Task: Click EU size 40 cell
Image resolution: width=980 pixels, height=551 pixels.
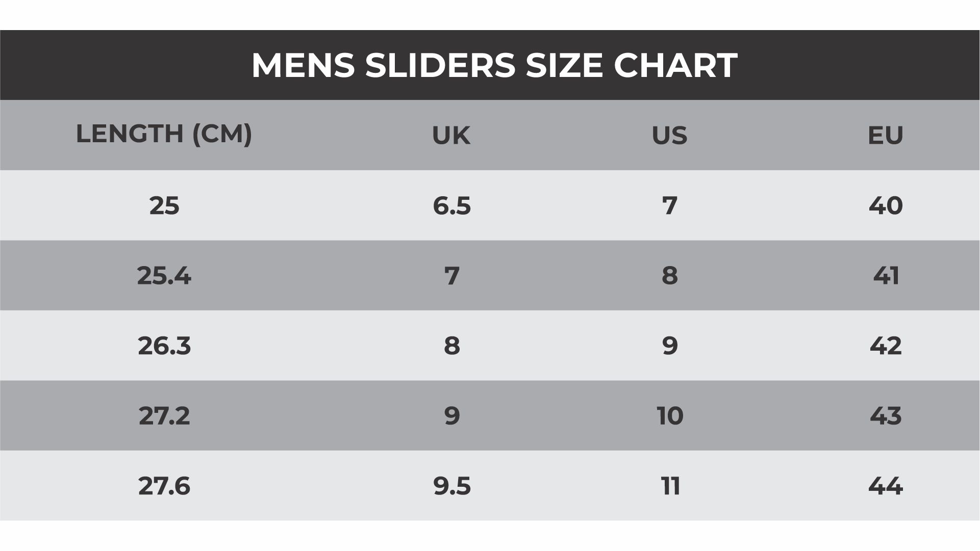Action: [x=885, y=206]
